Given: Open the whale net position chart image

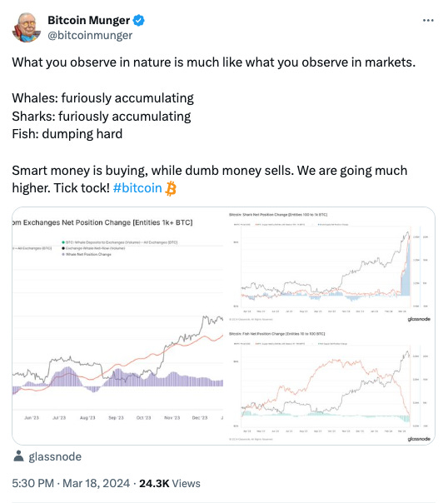Looking at the screenshot, I should click(118, 326).
